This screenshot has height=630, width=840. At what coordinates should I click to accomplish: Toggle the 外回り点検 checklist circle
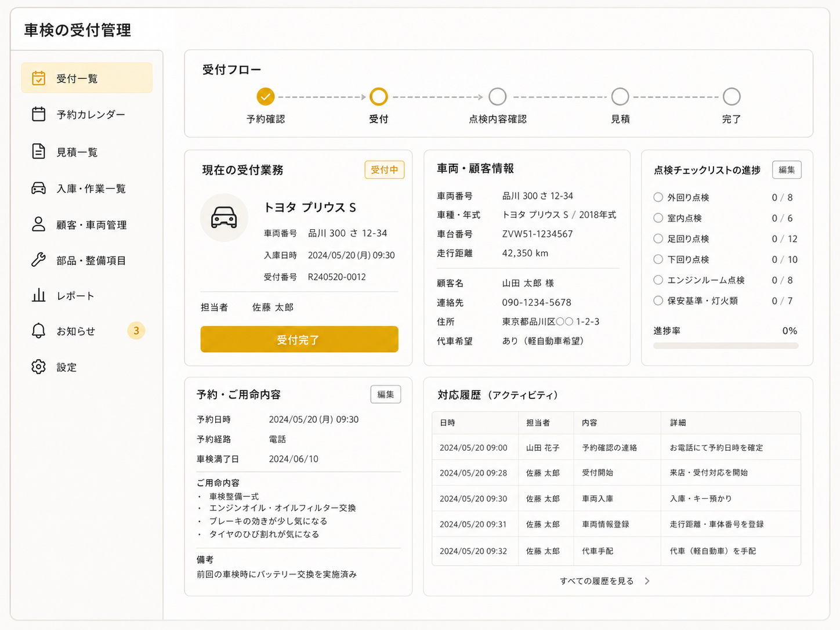[658, 197]
